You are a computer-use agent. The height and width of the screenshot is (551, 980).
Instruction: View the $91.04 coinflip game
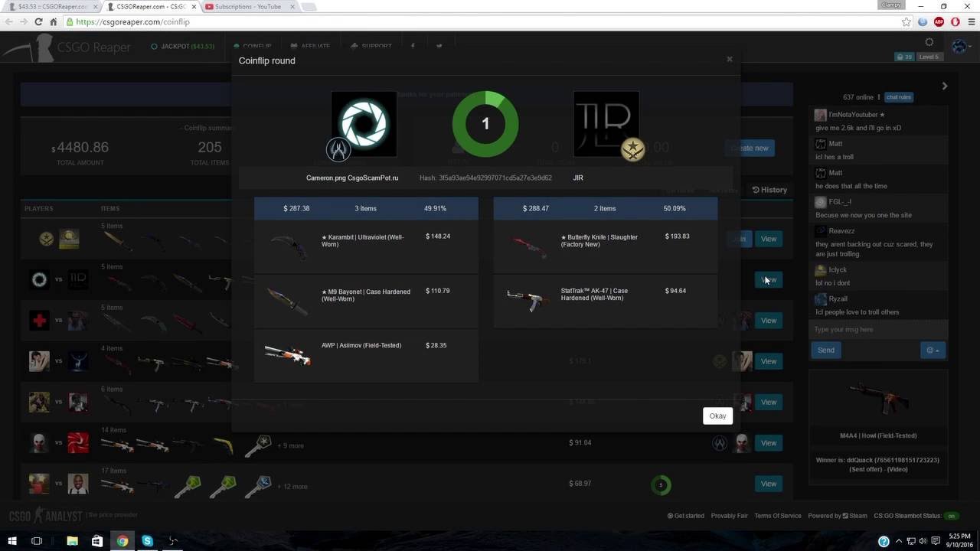[768, 443]
